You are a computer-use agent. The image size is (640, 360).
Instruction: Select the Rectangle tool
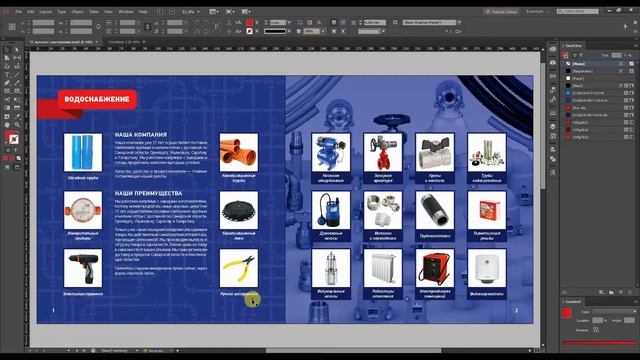coord(17,91)
